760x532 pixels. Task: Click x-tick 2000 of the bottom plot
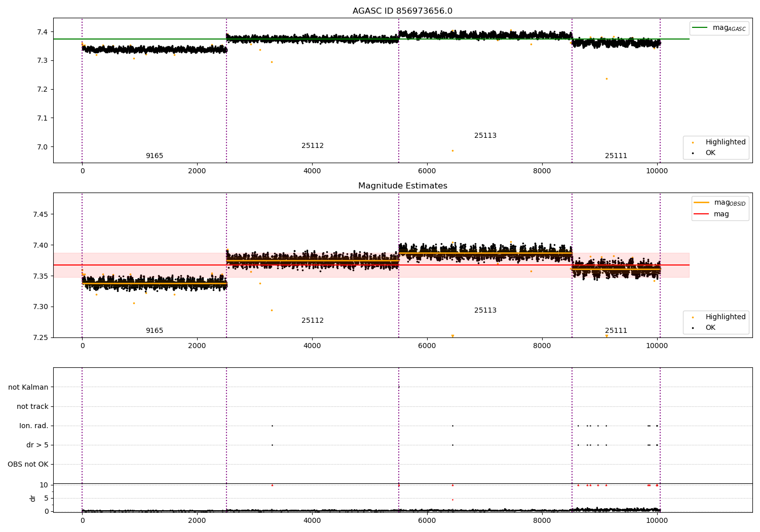tap(197, 521)
